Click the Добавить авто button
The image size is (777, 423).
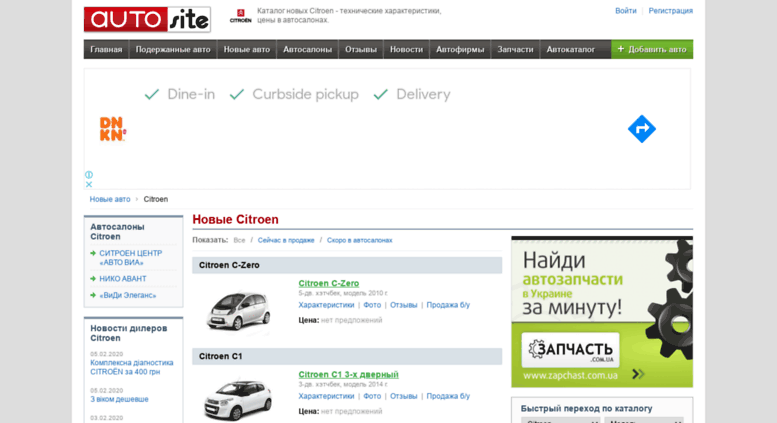652,50
